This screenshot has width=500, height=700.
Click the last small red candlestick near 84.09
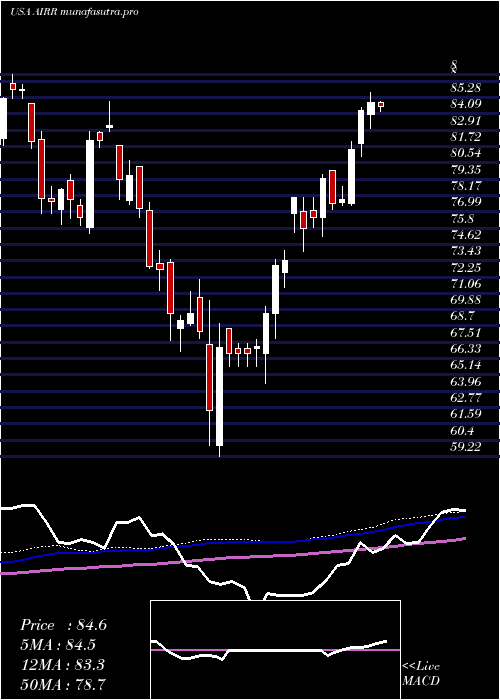pos(381,104)
